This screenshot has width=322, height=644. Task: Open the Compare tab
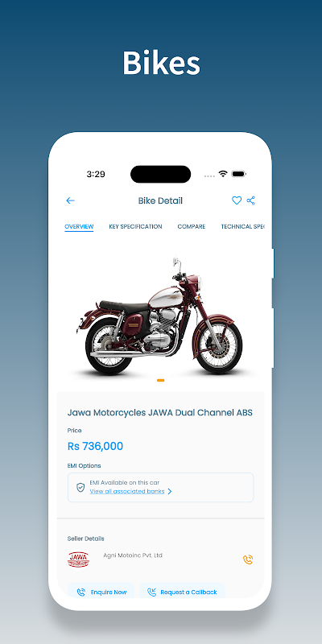click(x=192, y=226)
